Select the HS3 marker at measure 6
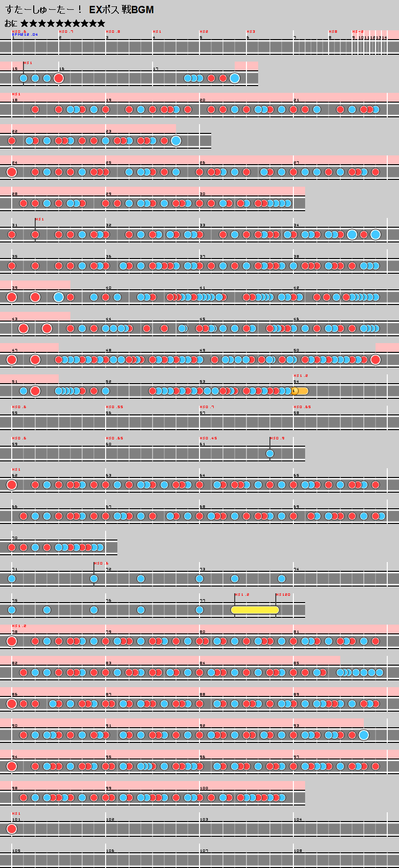The height and width of the screenshot is (868, 399). (251, 31)
